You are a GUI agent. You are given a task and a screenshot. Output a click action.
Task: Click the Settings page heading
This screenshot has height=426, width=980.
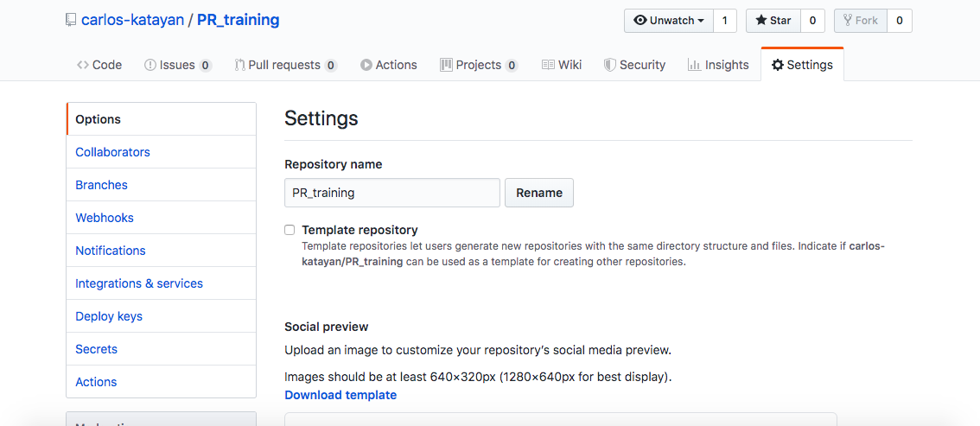tap(321, 118)
